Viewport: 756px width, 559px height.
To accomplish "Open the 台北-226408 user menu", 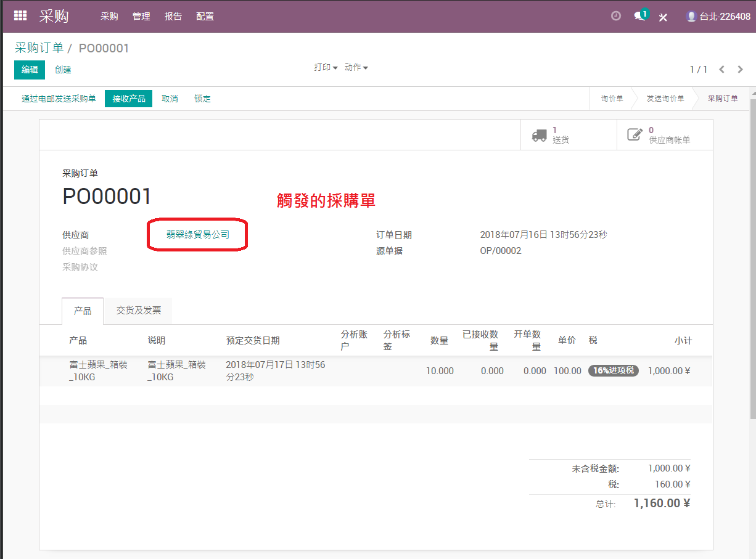I will pos(718,17).
